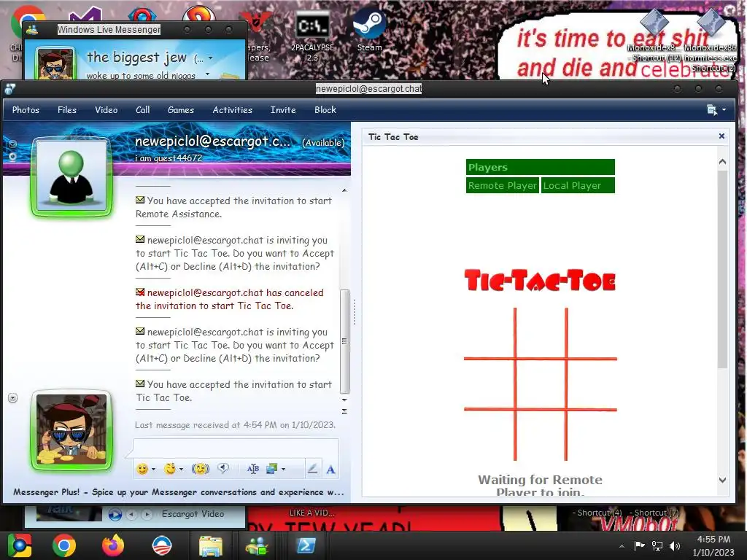This screenshot has height=560, width=747.
Task: Click the contact's green avatar picture
Action: pyautogui.click(x=71, y=176)
